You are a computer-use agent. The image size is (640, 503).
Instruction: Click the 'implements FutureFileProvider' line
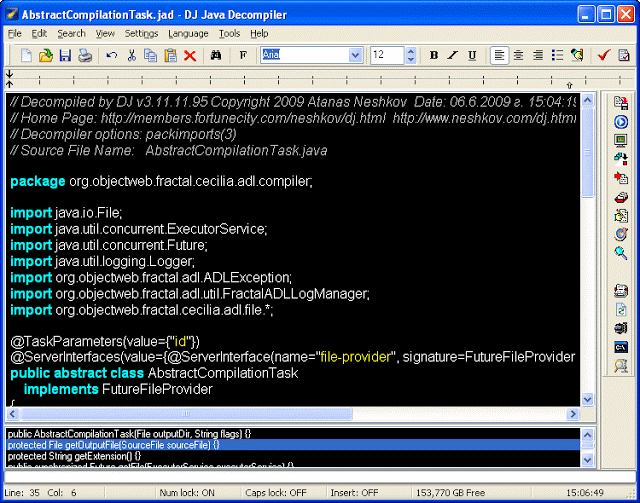tap(118, 389)
